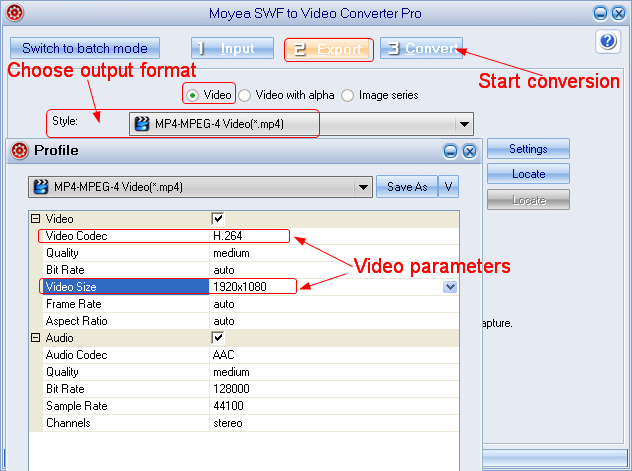This screenshot has width=632, height=471.
Task: Minimize the main converter window
Action: point(600,13)
